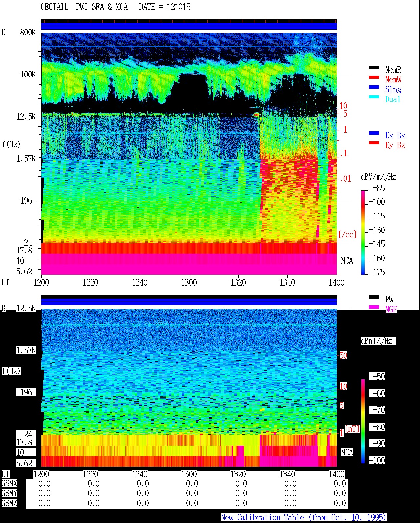
Task: Click the GEOTAIL PWI SFA & MCA title
Action: tap(84, 7)
